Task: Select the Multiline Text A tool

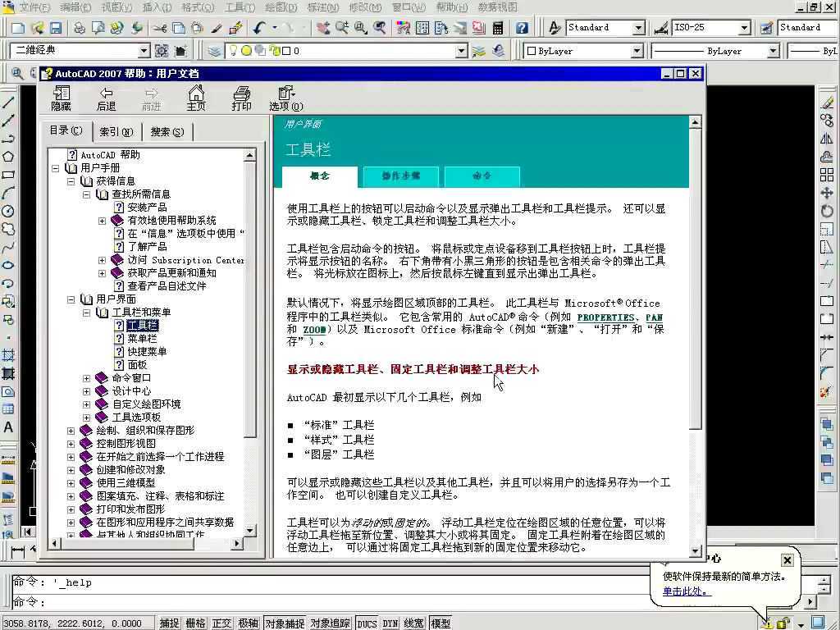Action: pos(8,427)
